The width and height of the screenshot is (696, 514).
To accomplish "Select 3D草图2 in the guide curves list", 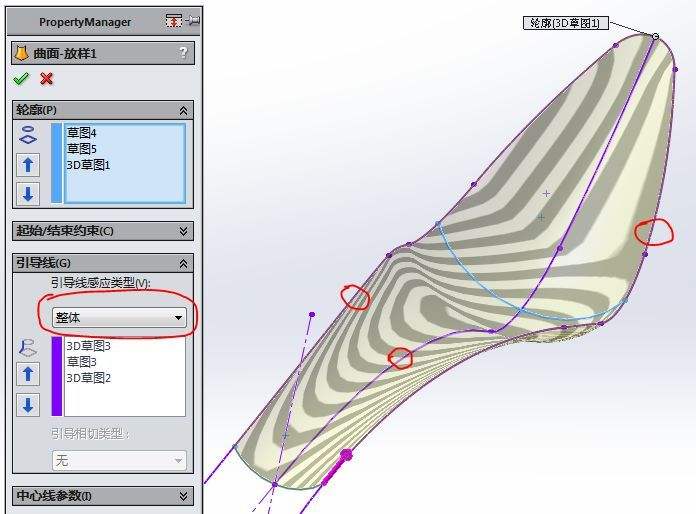I will (88, 378).
